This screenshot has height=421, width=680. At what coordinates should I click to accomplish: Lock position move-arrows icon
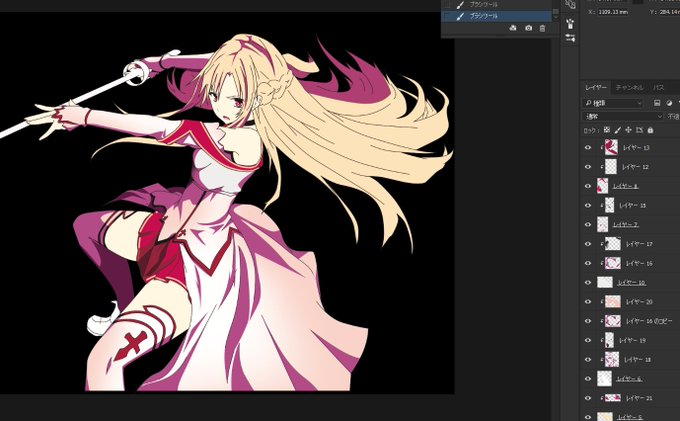628,130
